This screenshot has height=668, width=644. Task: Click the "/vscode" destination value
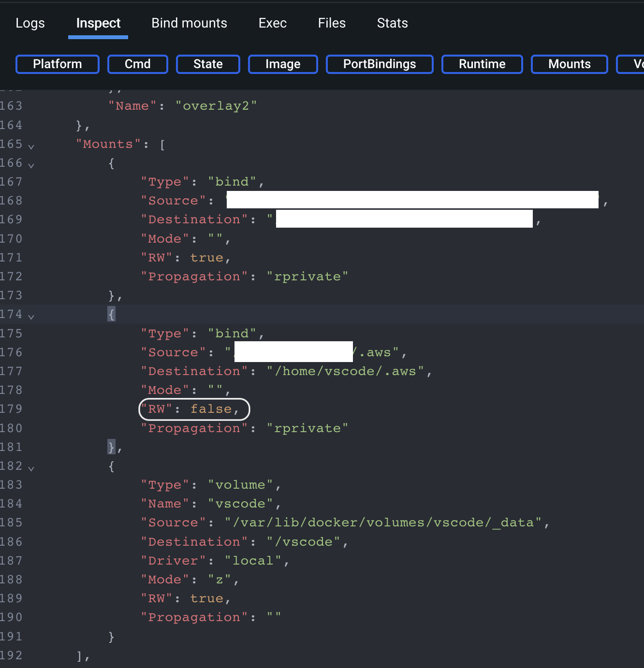(304, 542)
